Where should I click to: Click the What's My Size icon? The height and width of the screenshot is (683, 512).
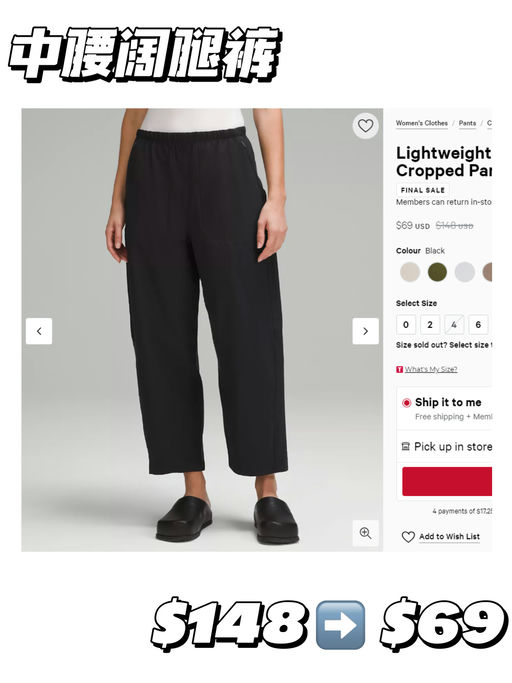tap(399, 369)
